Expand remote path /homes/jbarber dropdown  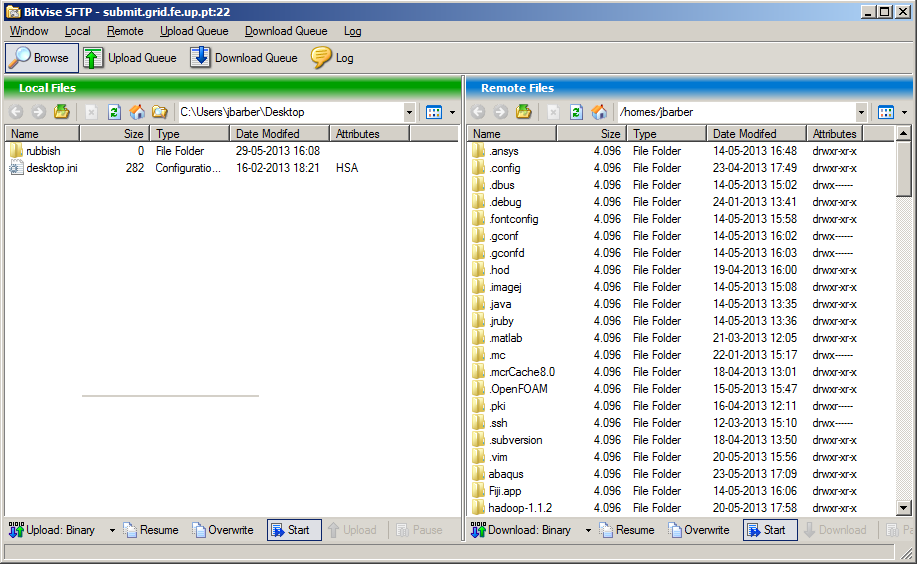pos(861,112)
